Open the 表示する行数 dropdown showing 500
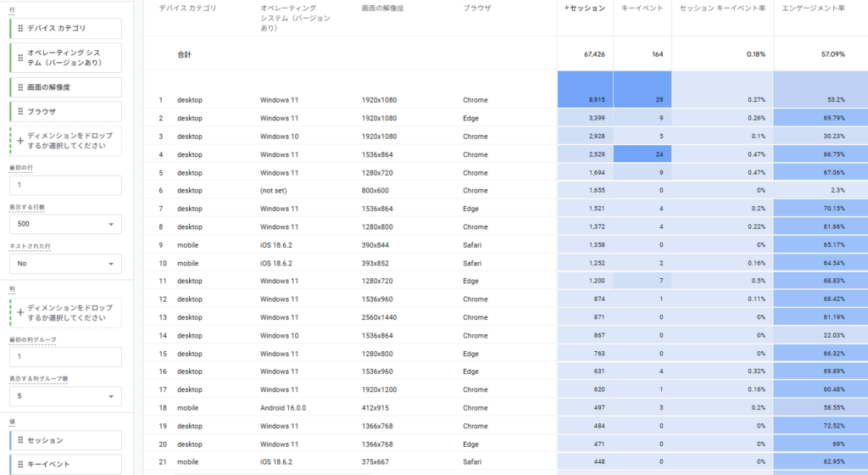Screen dimensions: 868x475 click(65, 224)
